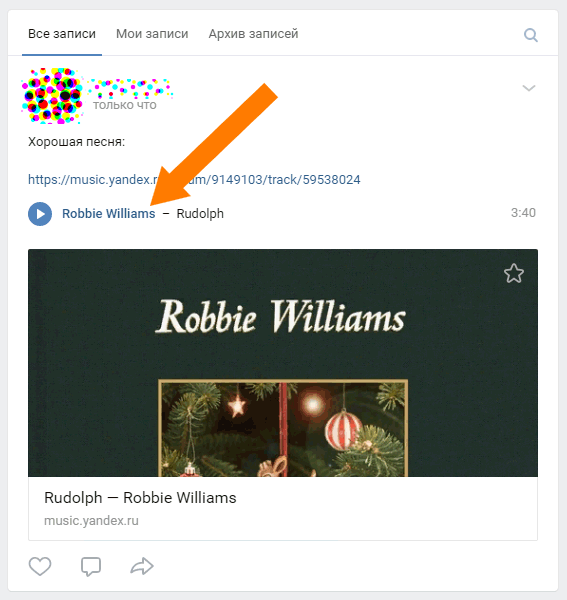Expand the post options chevron menu
Screen dimensions: 567x600
tap(529, 88)
